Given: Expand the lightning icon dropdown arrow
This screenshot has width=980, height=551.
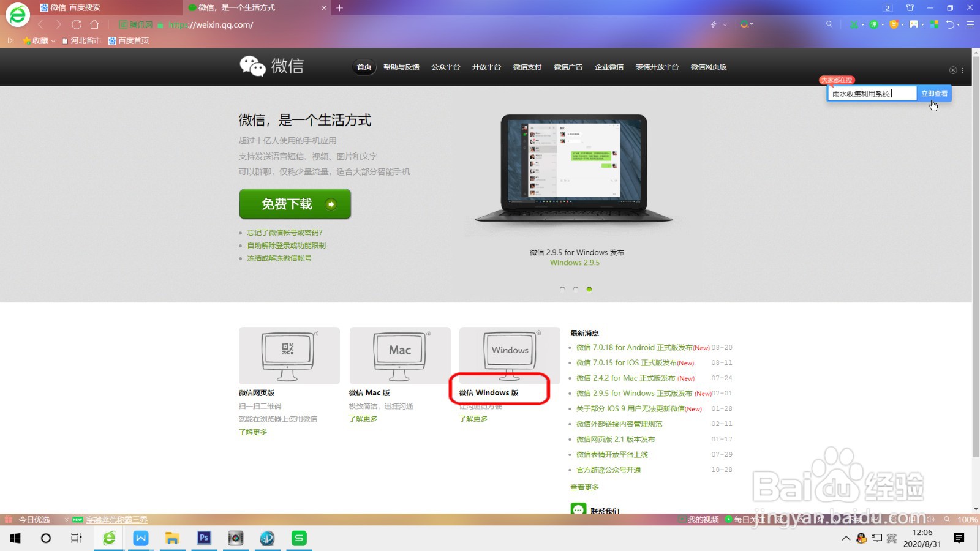Looking at the screenshot, I should [725, 25].
